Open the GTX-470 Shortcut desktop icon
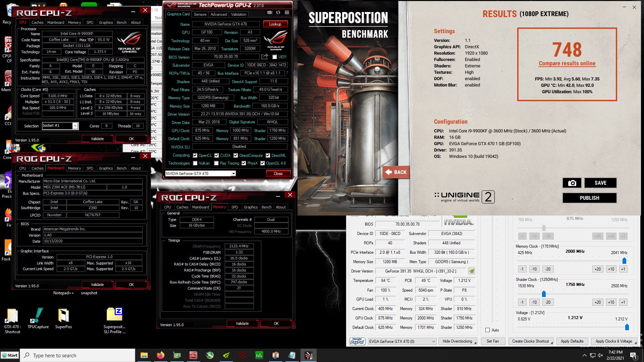Screen dimensions: 644x362 tap(12, 321)
